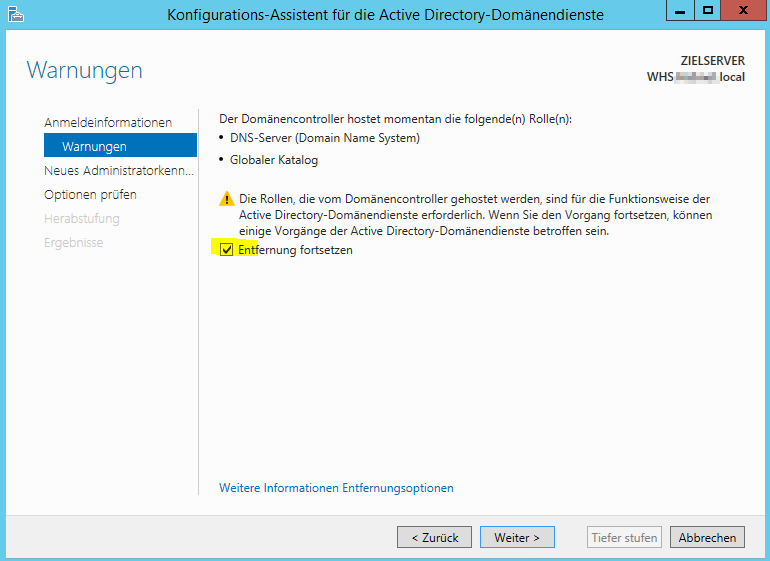Click the wizard icon in the title bar
This screenshot has height=561, width=770.
(x=15, y=14)
